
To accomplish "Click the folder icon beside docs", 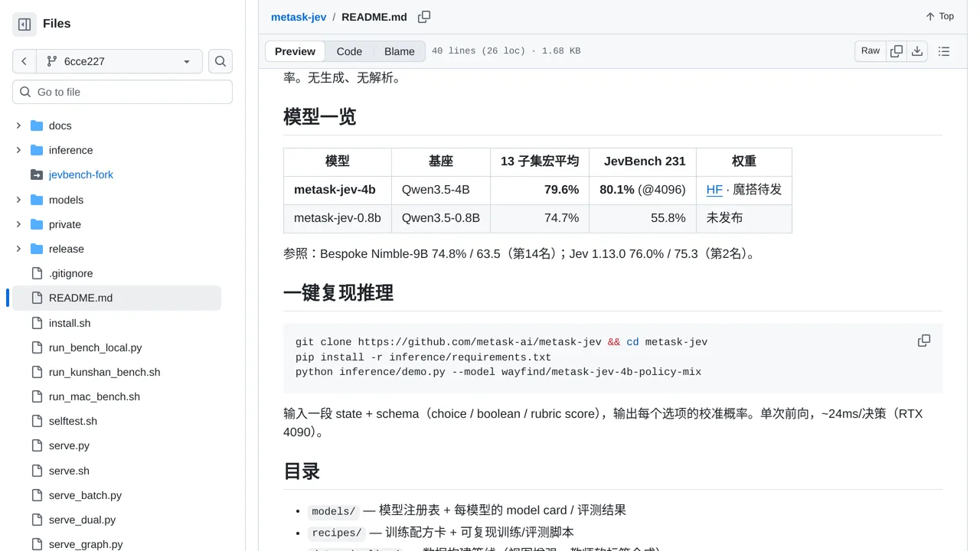I will [x=37, y=126].
